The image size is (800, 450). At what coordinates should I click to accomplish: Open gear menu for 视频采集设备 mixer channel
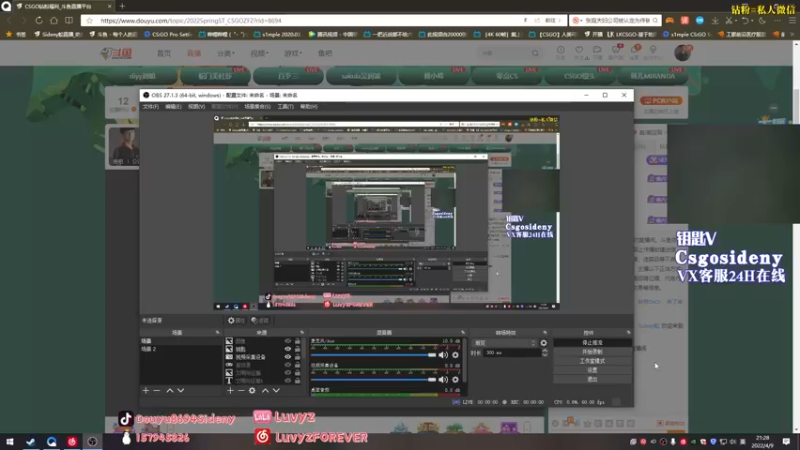[455, 380]
